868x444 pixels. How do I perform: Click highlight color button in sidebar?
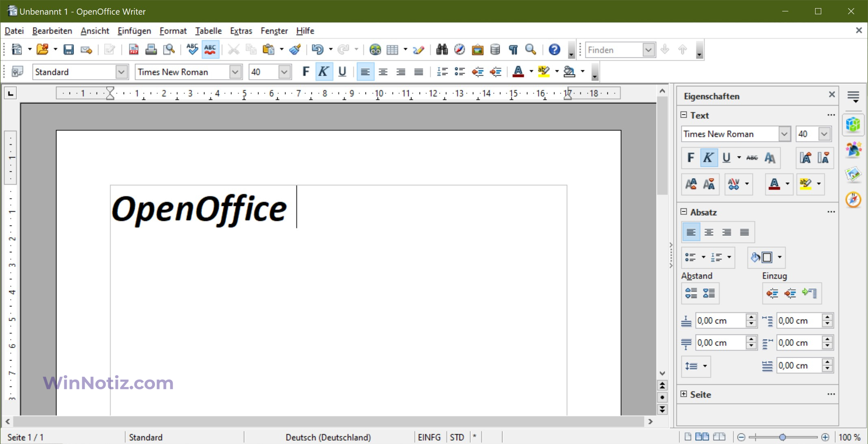click(806, 184)
